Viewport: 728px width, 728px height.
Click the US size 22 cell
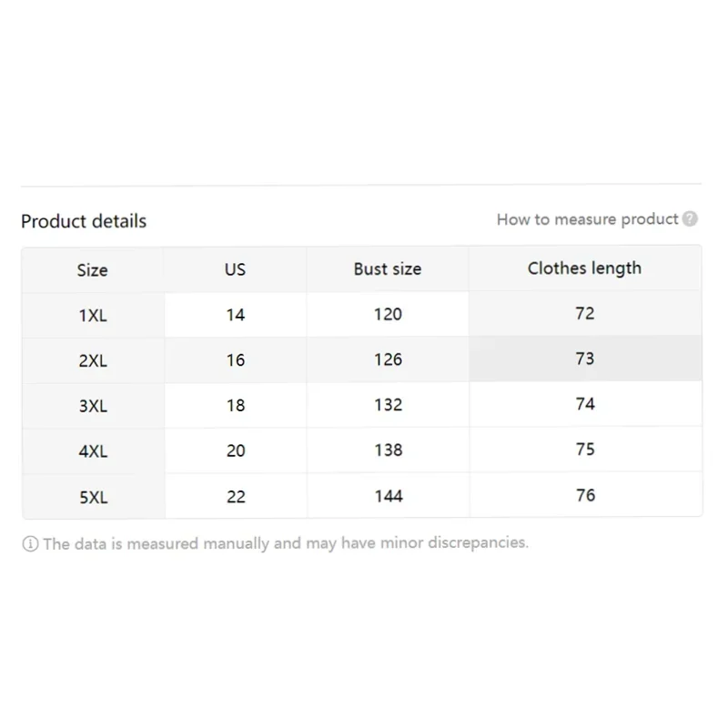click(236, 497)
